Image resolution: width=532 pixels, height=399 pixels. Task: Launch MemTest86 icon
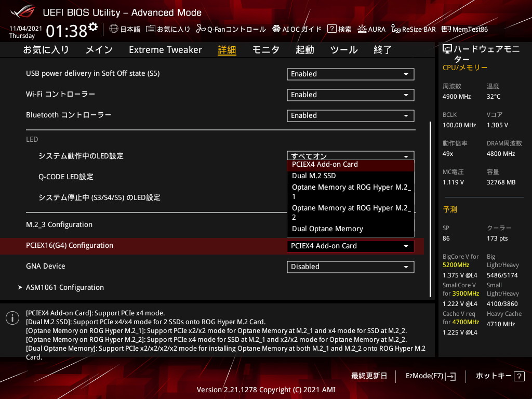[446, 29]
